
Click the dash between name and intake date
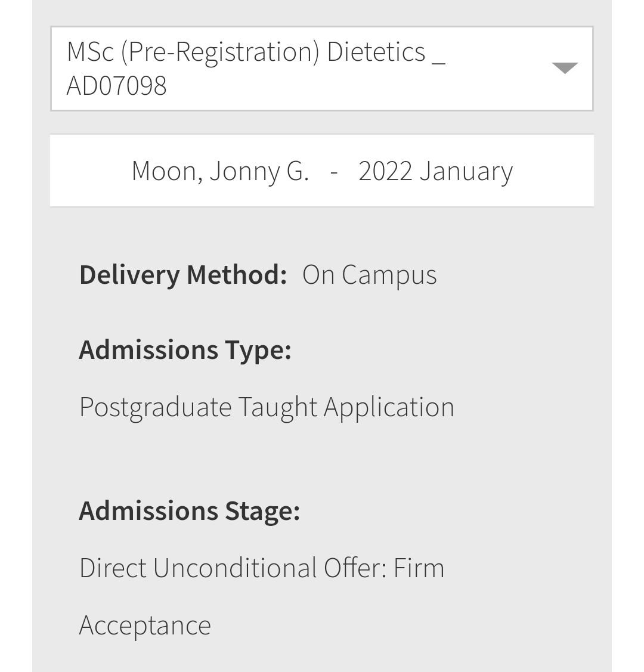334,173
